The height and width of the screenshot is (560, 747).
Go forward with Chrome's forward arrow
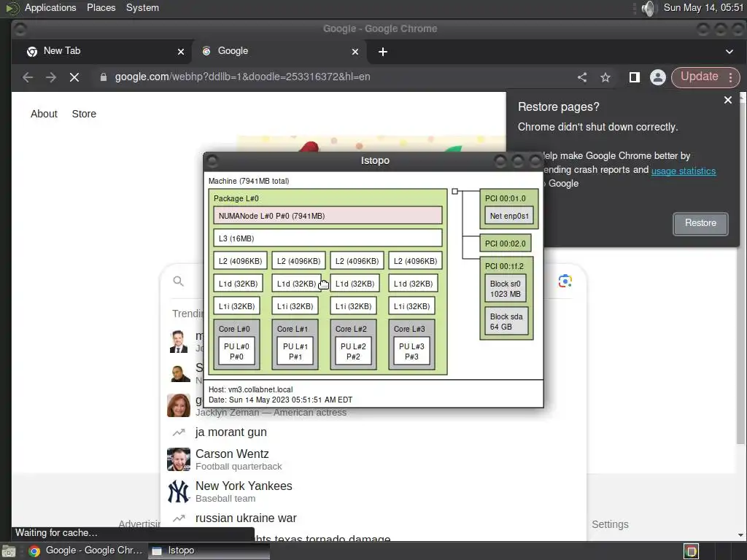coord(51,77)
